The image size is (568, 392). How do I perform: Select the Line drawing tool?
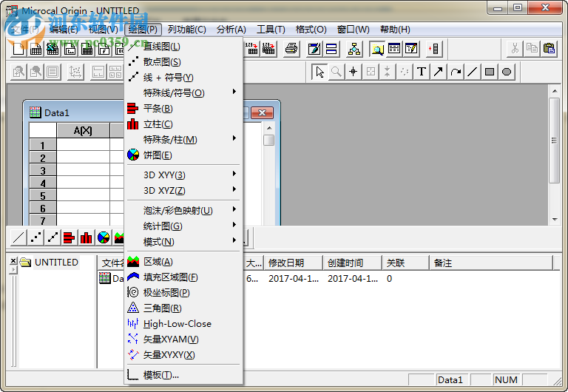[x=473, y=72]
